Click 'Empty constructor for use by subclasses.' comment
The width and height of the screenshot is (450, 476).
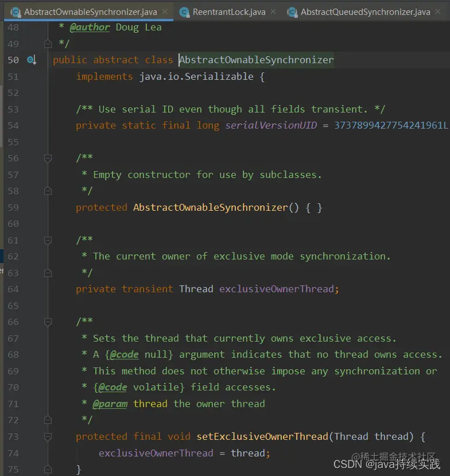[x=207, y=175]
